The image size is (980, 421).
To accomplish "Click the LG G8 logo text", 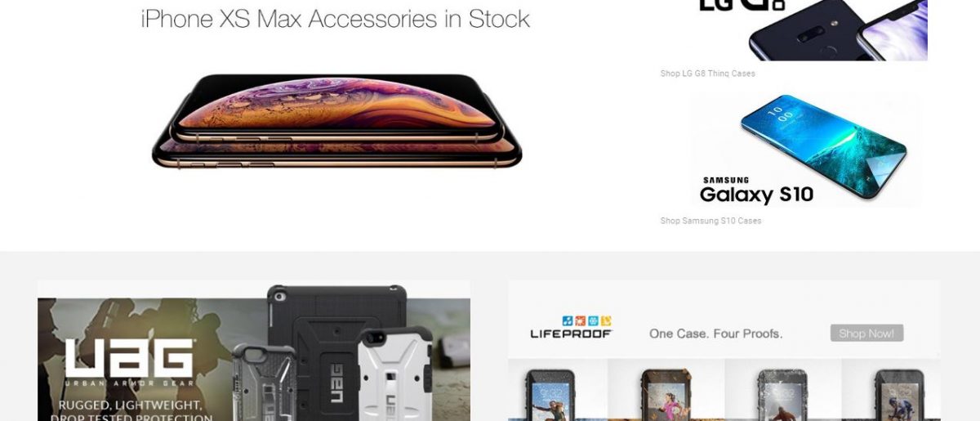I will pos(742,5).
